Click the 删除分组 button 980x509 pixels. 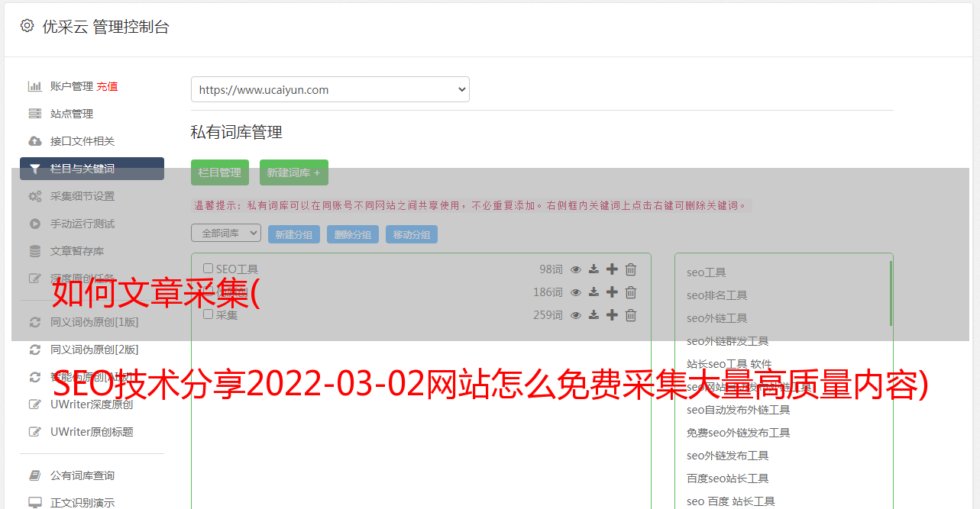pyautogui.click(x=353, y=234)
